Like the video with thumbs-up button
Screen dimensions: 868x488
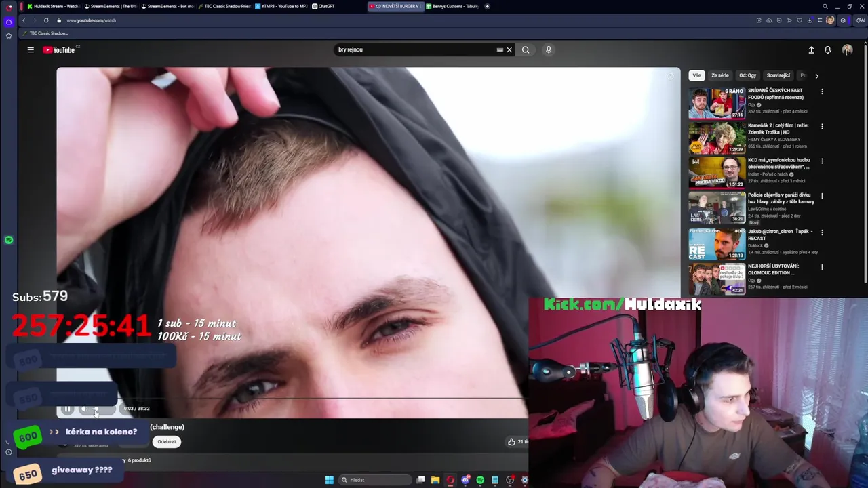tap(511, 441)
